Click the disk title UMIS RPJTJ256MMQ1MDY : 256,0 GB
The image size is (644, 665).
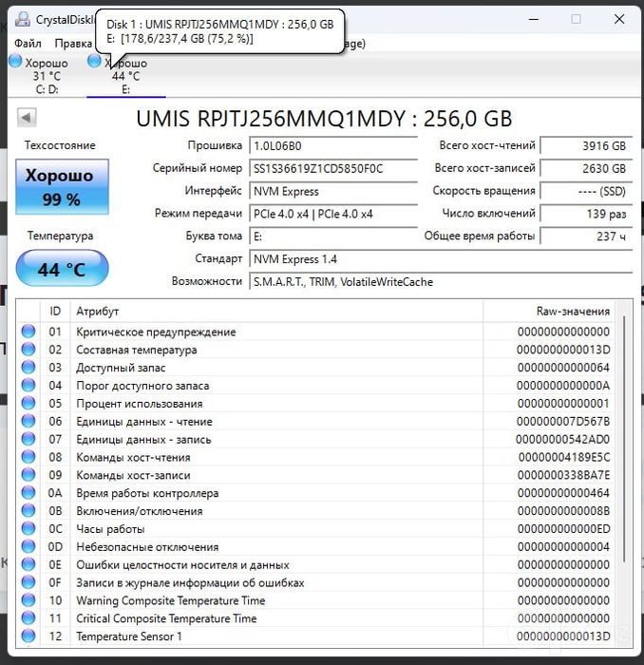324,119
